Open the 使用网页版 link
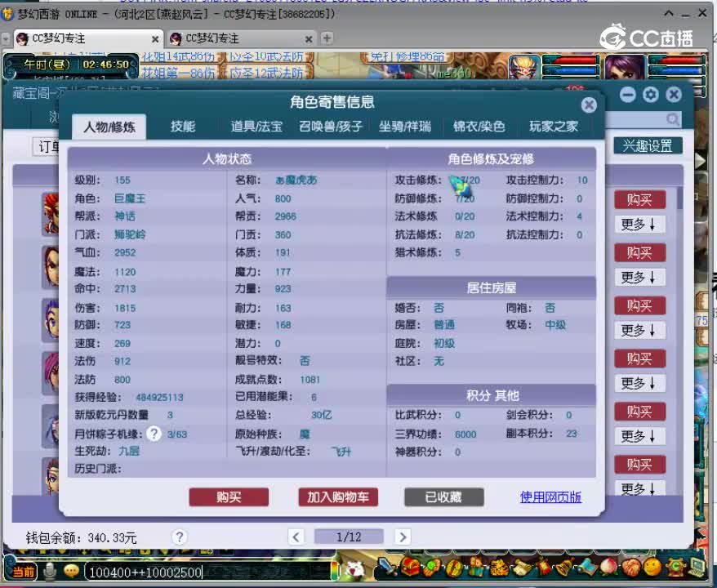This screenshot has width=717, height=588. (550, 497)
